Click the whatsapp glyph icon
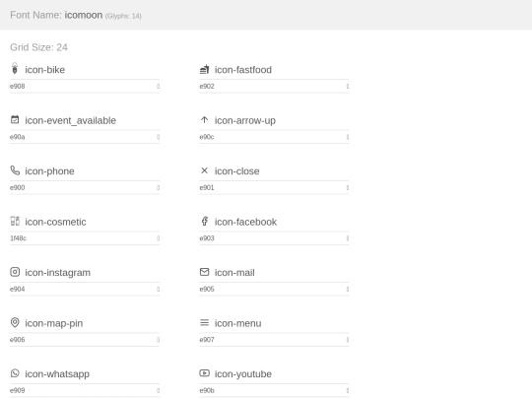The image size is (532, 399). click(15, 373)
